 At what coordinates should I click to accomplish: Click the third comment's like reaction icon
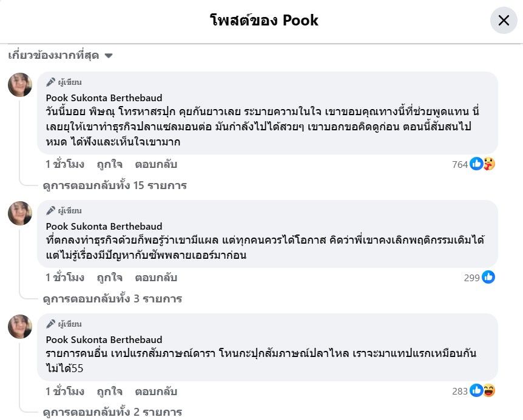(x=476, y=391)
